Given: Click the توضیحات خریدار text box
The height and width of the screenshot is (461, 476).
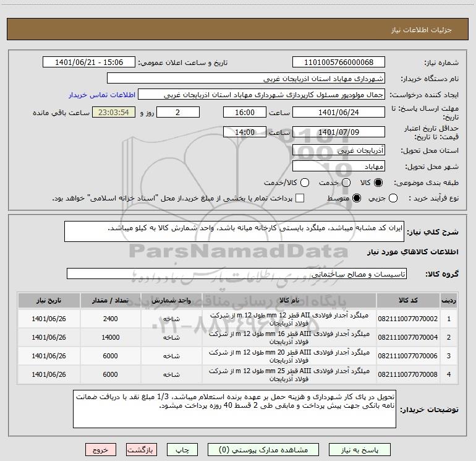Looking at the screenshot, I should pyautogui.click(x=234, y=409).
